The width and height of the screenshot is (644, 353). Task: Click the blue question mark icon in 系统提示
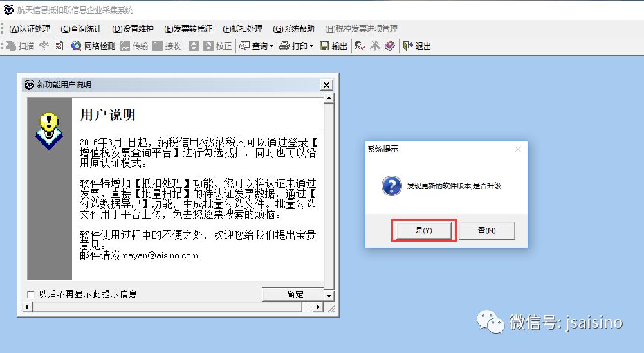[391, 186]
